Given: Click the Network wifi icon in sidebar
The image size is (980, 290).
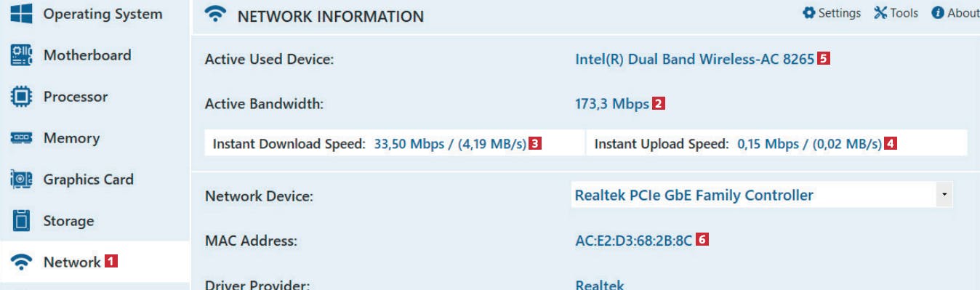Looking at the screenshot, I should point(22,262).
